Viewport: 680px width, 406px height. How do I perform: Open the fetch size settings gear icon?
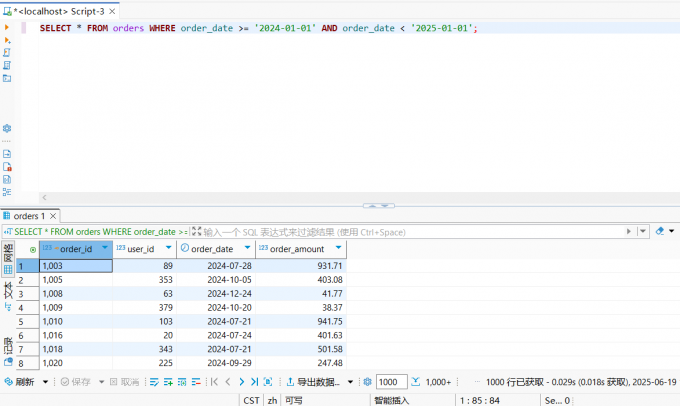(x=367, y=382)
